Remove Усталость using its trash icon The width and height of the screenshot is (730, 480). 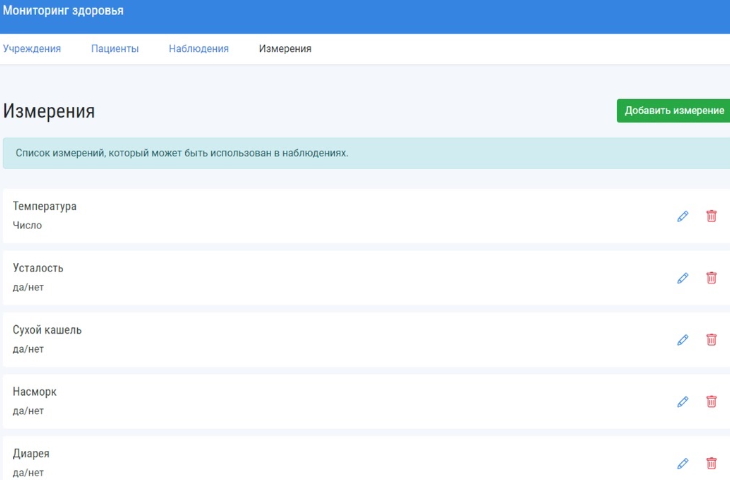[711, 278]
